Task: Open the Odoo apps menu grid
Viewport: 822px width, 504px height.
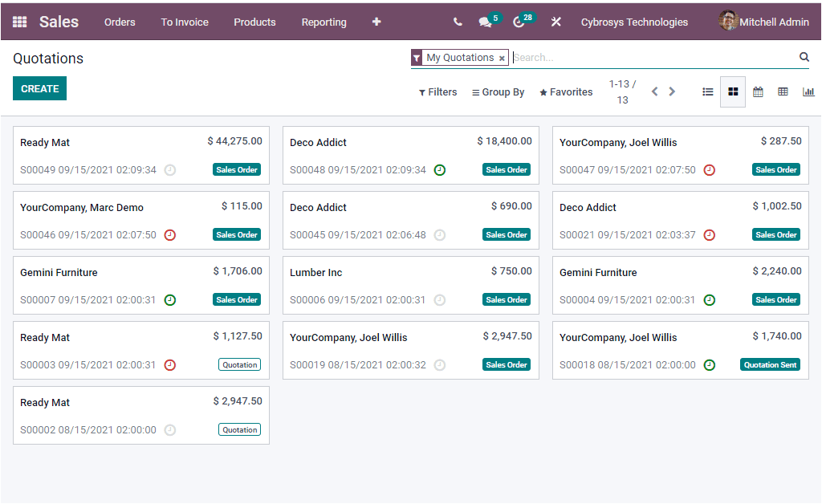Action: click(18, 22)
